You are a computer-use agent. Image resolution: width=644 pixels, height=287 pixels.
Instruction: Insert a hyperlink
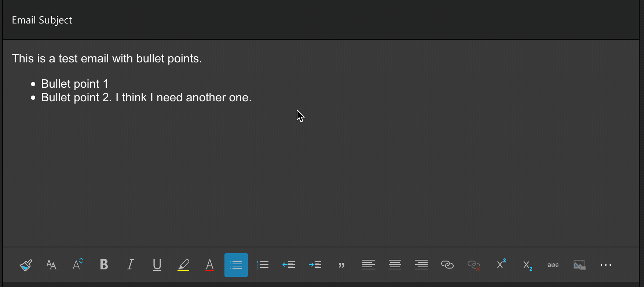coord(447,265)
